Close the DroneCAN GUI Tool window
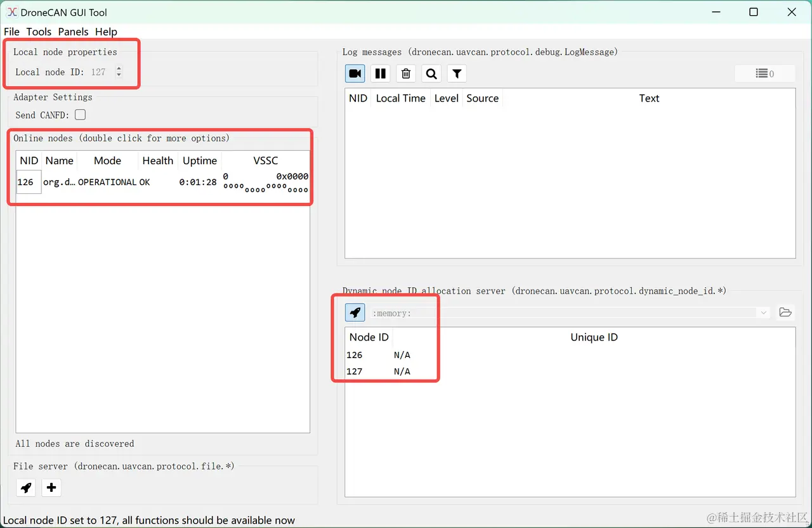 coord(792,12)
